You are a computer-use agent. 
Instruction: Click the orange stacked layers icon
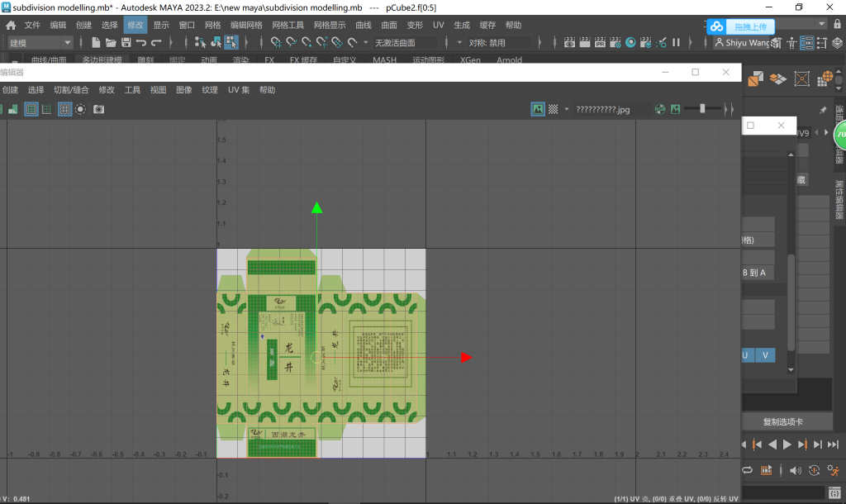(x=778, y=79)
